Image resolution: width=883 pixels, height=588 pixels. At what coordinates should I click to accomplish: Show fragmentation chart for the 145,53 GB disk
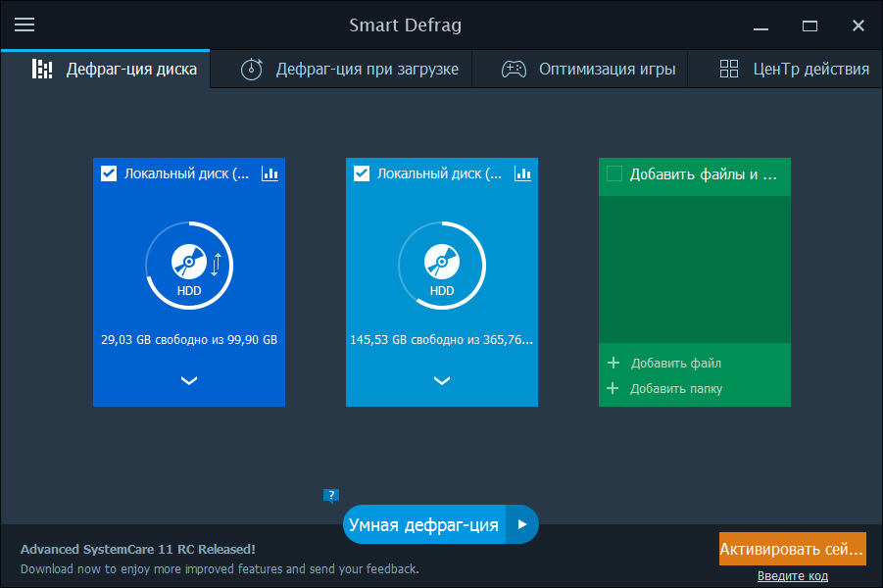[x=522, y=173]
